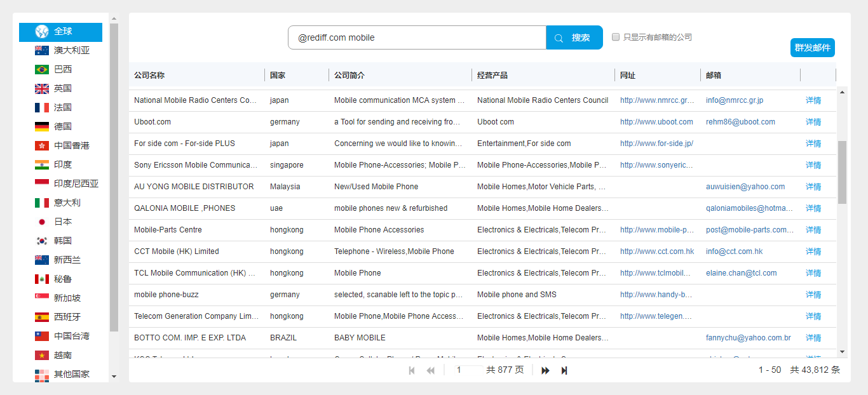Open 详情 for CCT Mobile (HK) Limited
868x395 pixels.
coord(813,251)
